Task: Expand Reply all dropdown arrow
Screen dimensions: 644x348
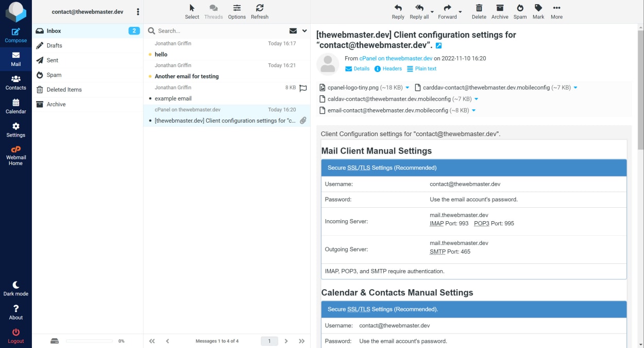Action: coord(432,12)
